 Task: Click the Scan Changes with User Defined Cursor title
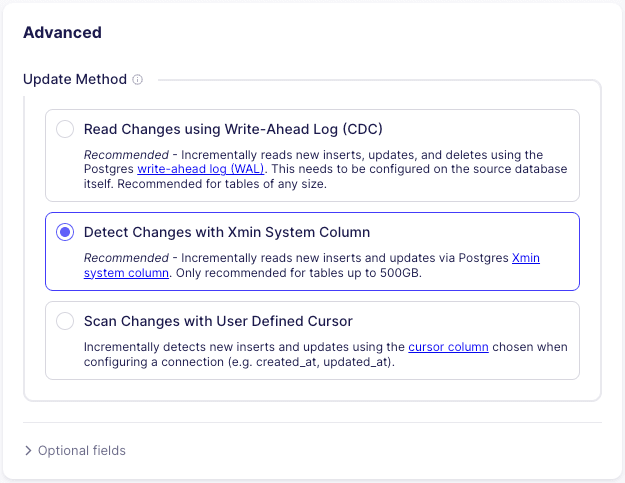218,321
